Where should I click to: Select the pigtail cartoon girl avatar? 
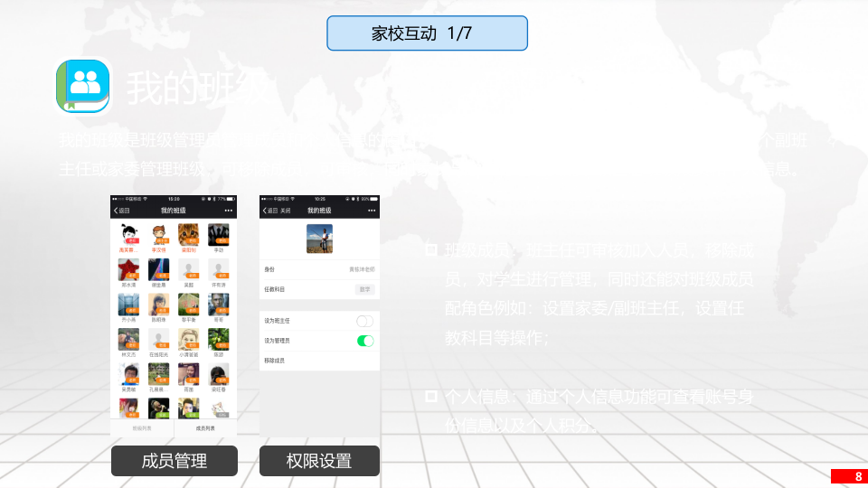tap(129, 235)
